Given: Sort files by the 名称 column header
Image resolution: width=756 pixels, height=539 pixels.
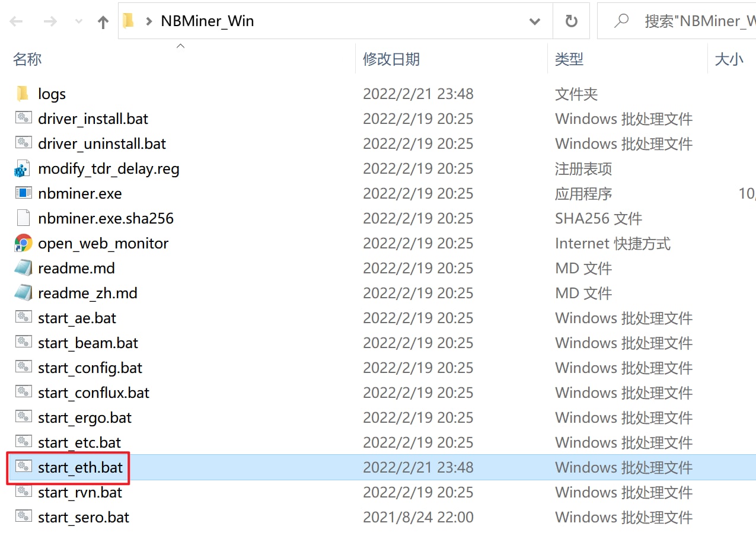Looking at the screenshot, I should pos(27,59).
